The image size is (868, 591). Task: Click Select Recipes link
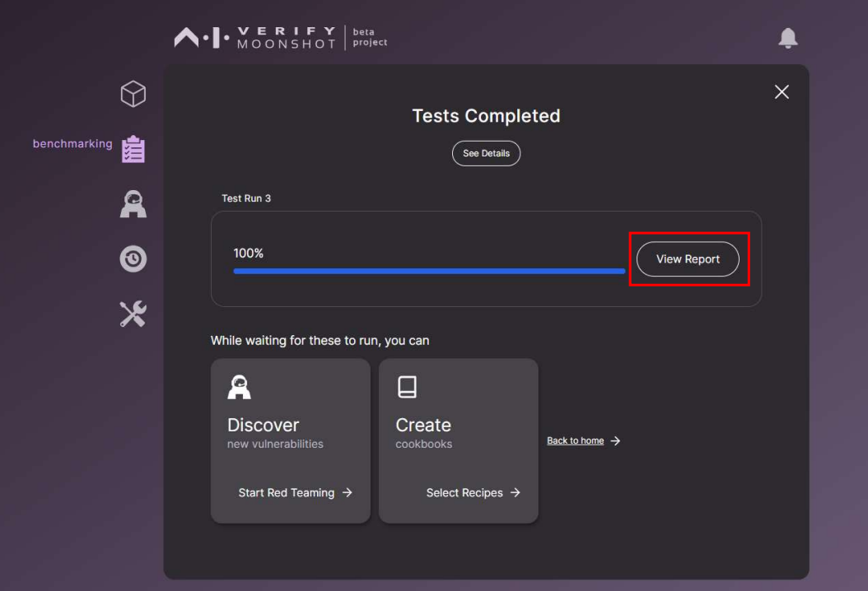tap(473, 492)
